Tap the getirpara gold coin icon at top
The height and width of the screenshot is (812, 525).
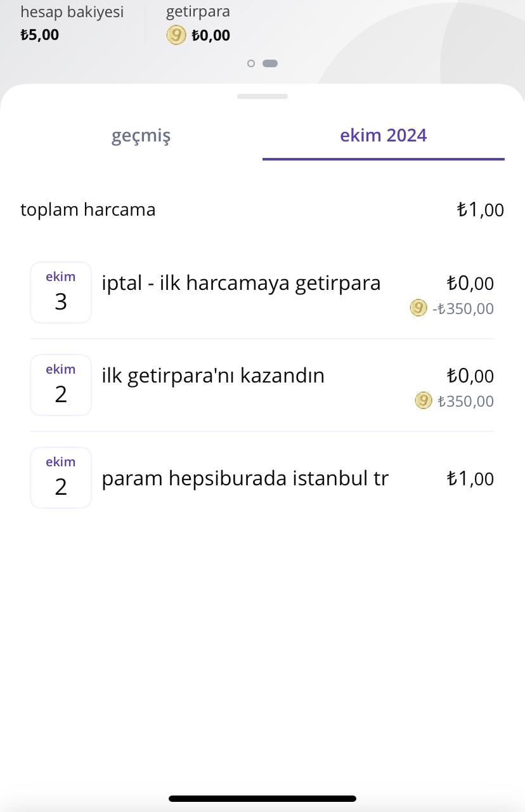point(176,35)
